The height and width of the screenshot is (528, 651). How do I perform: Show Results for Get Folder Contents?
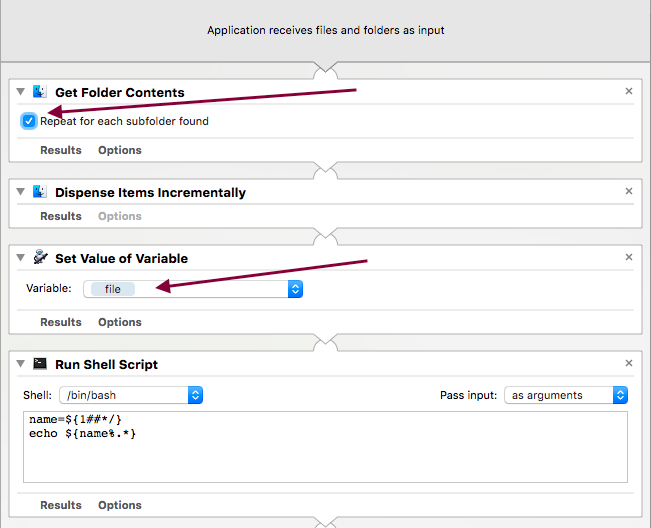coord(61,150)
